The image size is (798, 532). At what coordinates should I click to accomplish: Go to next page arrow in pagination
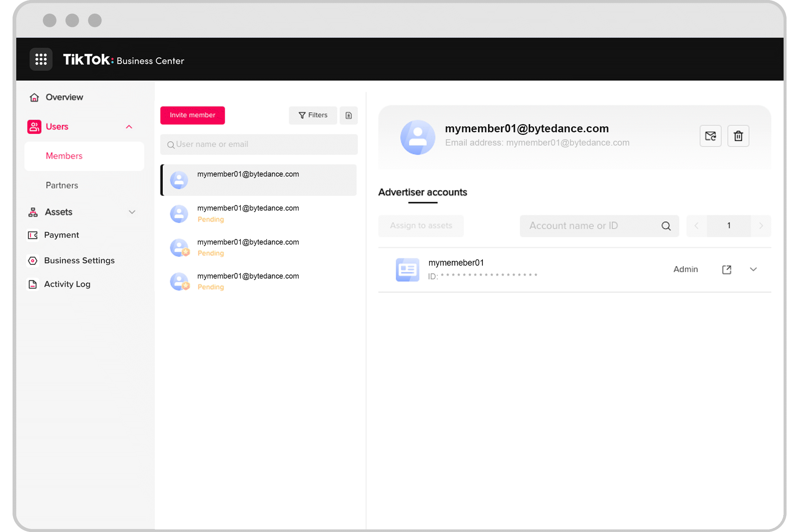pyautogui.click(x=761, y=226)
